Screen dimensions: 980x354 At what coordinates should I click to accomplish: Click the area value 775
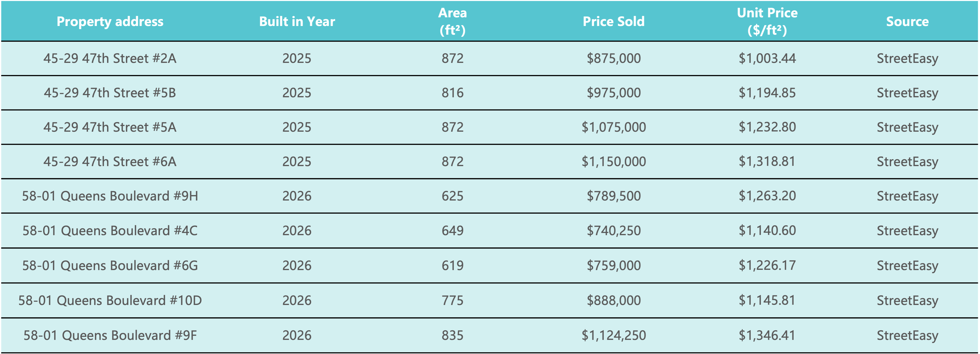click(452, 300)
